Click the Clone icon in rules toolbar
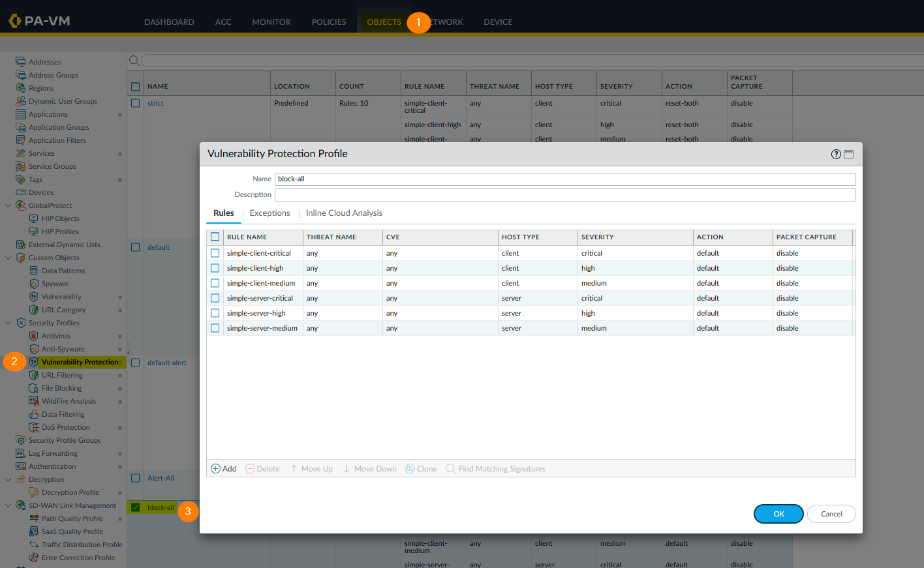This screenshot has height=568, width=924. 410,469
